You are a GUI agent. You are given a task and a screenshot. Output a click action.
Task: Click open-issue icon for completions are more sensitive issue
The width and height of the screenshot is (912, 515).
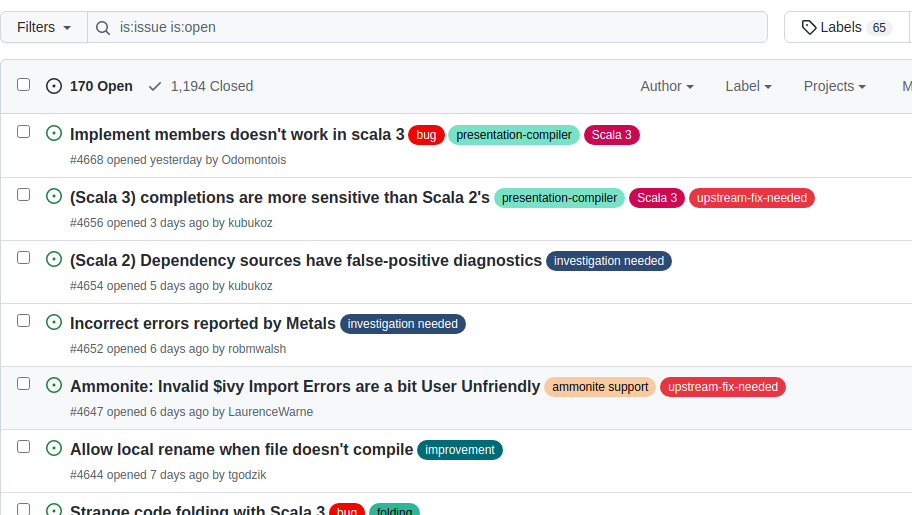pyautogui.click(x=54, y=196)
